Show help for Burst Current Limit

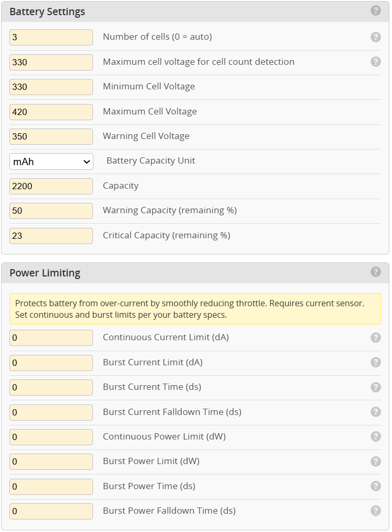pos(375,362)
